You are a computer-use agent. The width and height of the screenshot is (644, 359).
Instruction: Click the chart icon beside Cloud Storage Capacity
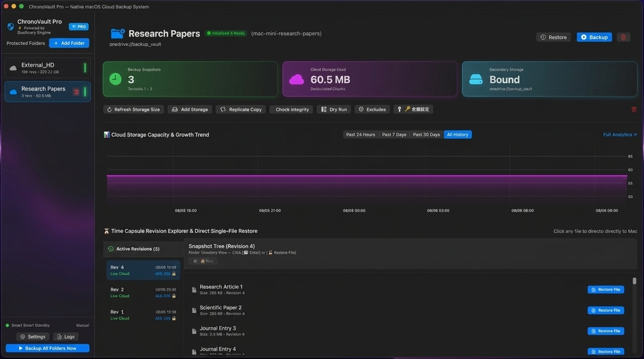point(106,134)
